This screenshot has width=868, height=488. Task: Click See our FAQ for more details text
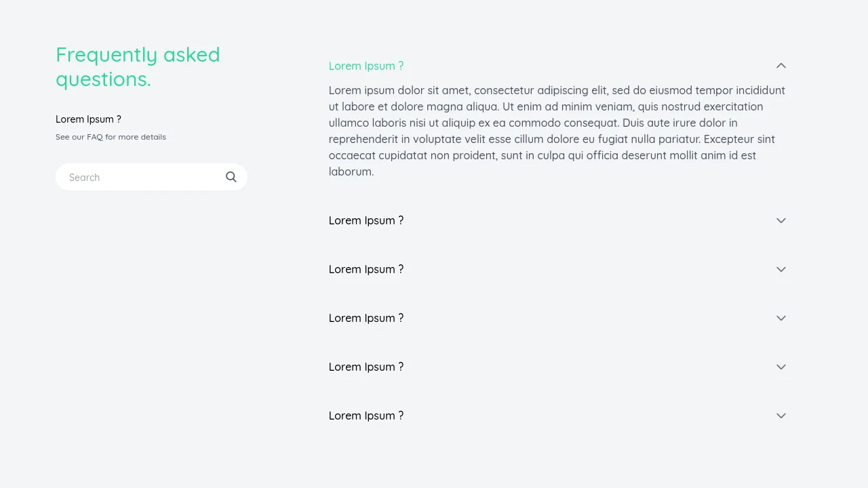(x=111, y=137)
